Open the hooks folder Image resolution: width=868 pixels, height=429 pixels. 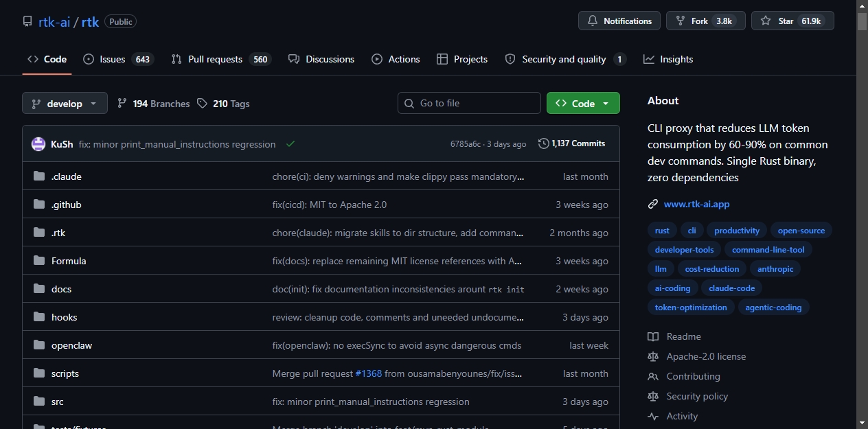(65, 317)
